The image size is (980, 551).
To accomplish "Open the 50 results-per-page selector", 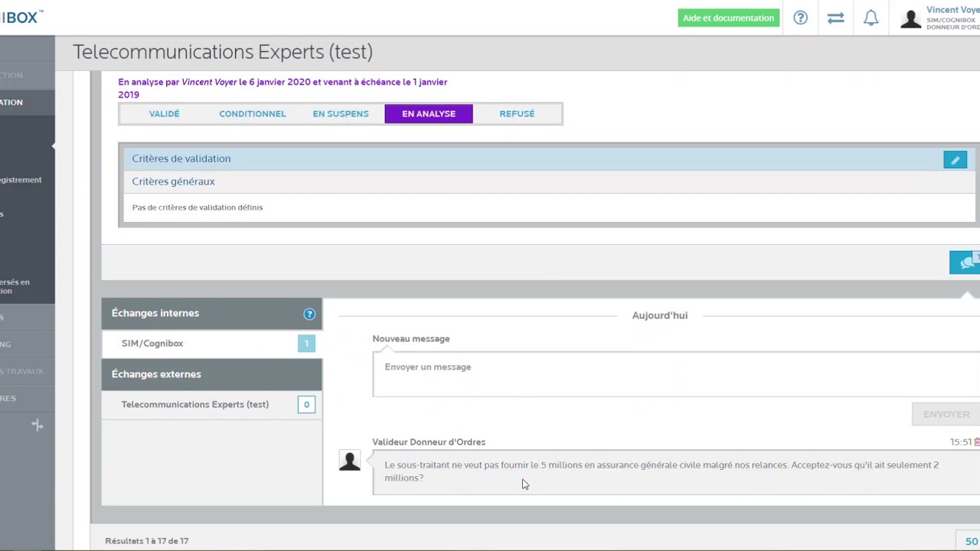I will pyautogui.click(x=970, y=541).
